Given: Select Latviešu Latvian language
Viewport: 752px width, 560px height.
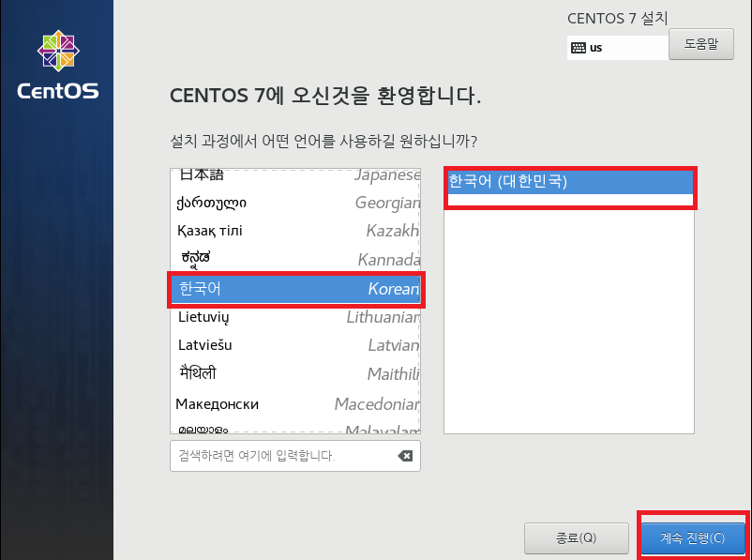Looking at the screenshot, I should point(295,345).
